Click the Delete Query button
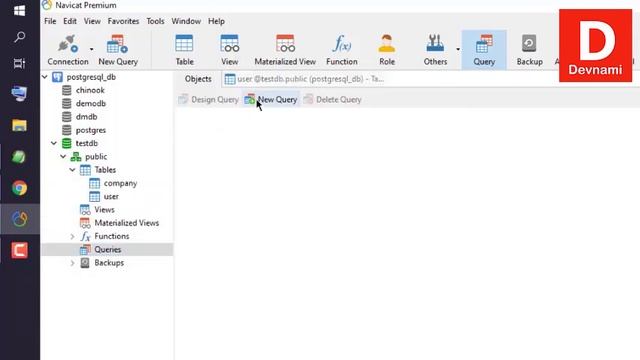This screenshot has height=360, width=640. point(333,100)
